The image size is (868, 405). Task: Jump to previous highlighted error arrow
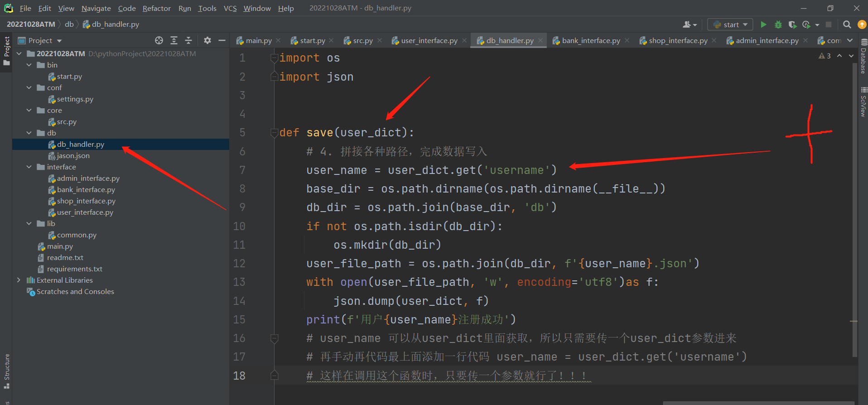point(839,56)
